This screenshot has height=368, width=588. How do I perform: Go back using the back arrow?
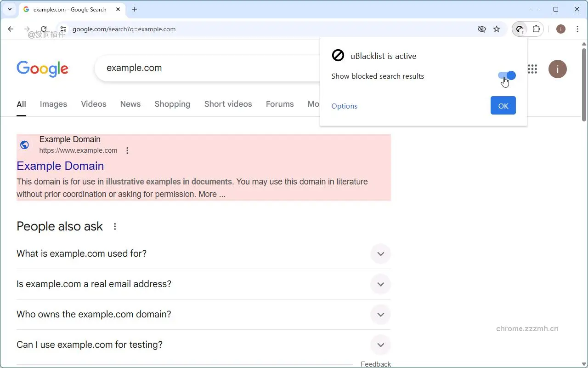10,29
